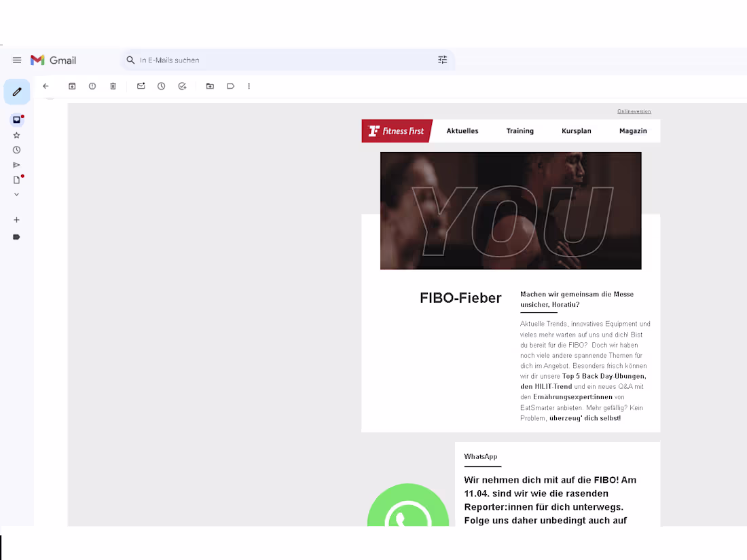
Task: Open the Onlineversion link
Action: click(x=634, y=111)
